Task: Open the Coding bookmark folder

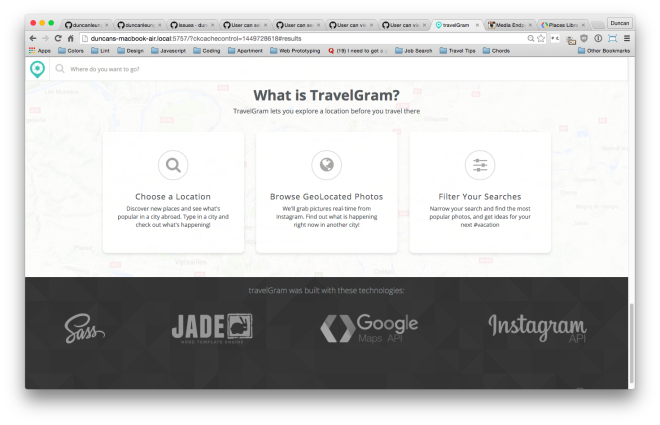Action: [207, 50]
